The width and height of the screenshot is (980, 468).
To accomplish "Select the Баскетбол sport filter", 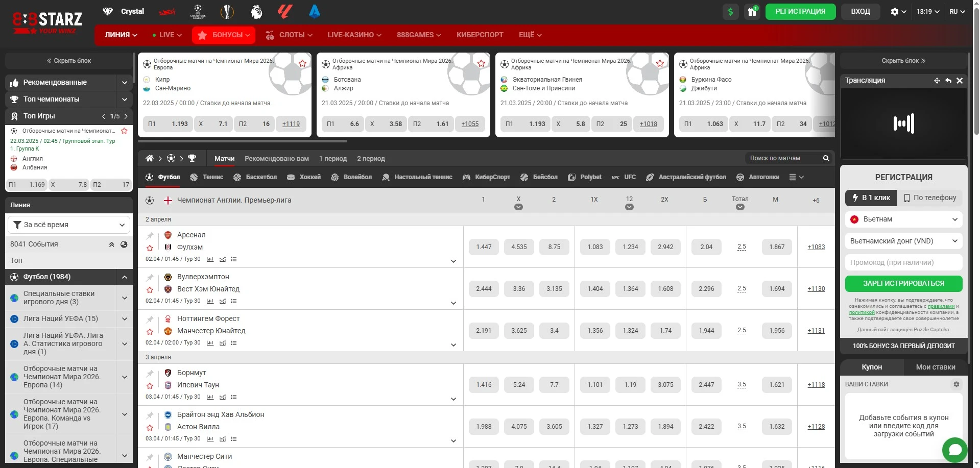I will click(x=255, y=177).
